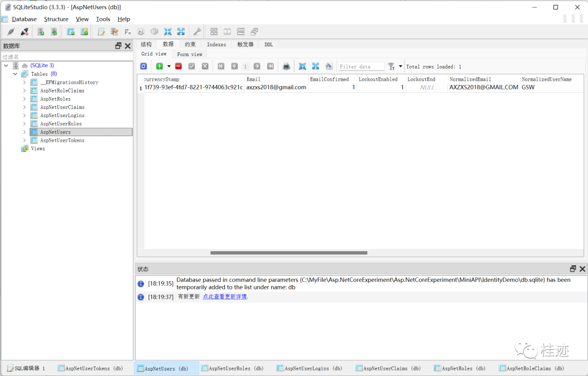
Task: Switch to Form view tab
Action: coord(190,54)
